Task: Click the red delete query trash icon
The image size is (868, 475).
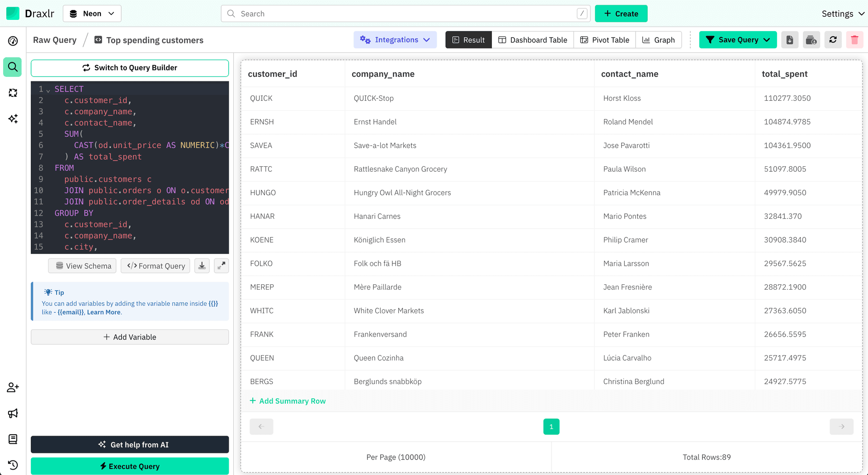Action: [x=854, y=40]
